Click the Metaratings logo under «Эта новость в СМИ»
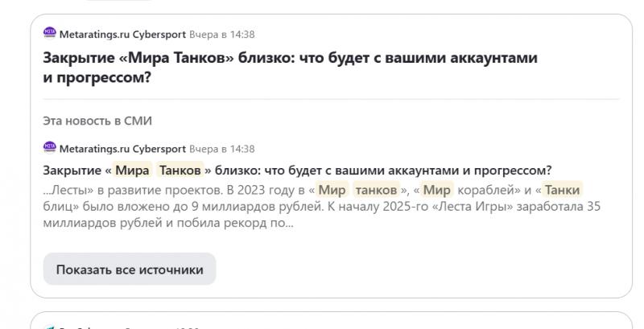 click(50, 147)
